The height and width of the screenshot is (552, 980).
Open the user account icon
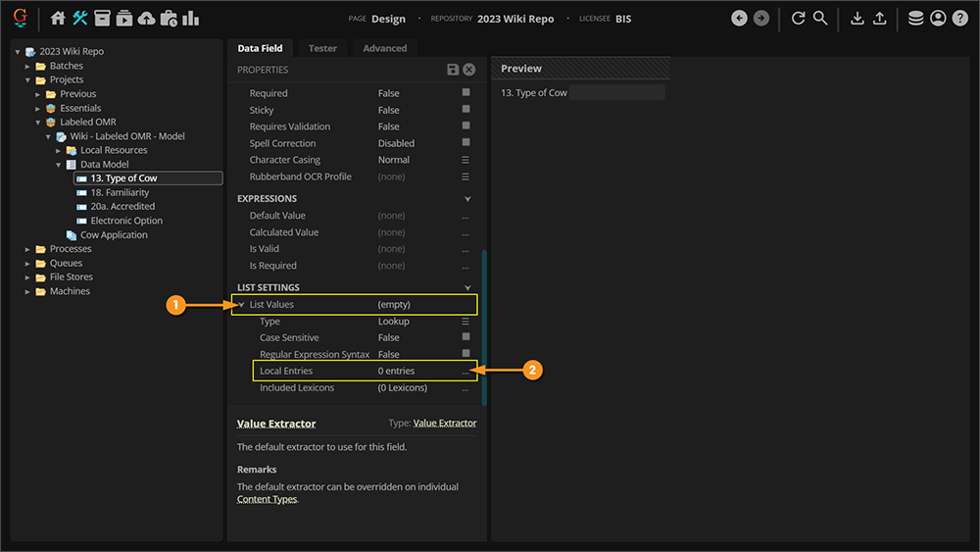938,19
